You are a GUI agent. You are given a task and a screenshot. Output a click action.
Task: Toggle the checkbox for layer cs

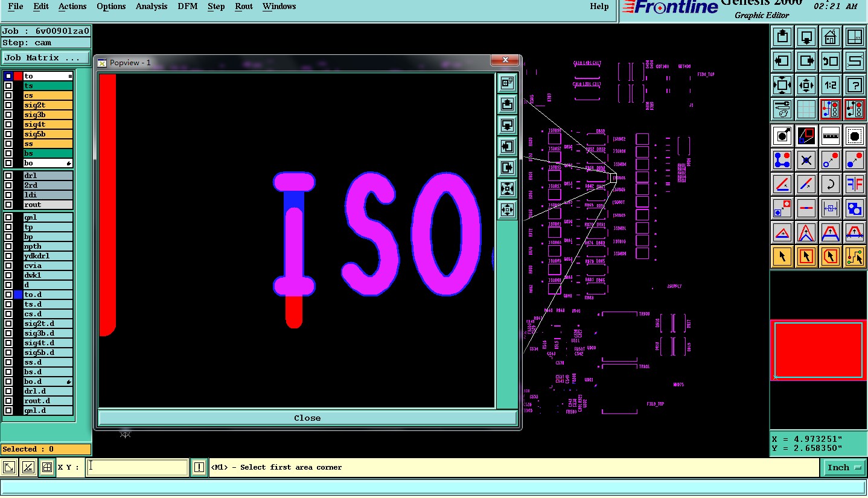point(8,95)
